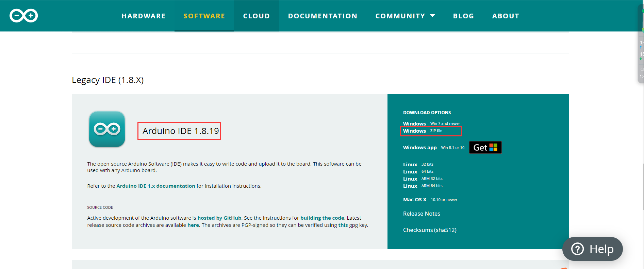This screenshot has height=269, width=644.
Task: Open the Software menu
Action: [x=204, y=16]
